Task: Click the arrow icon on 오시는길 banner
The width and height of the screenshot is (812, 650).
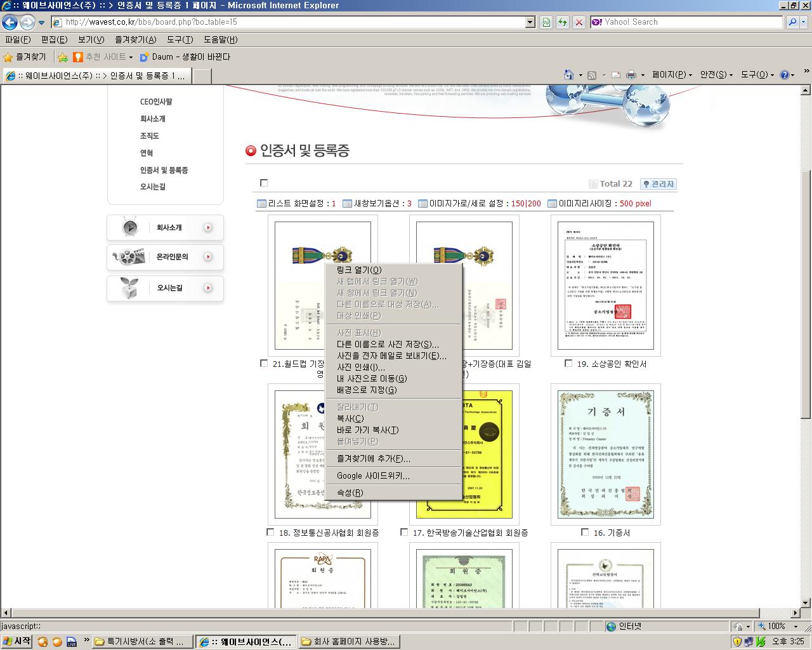Action: [208, 288]
